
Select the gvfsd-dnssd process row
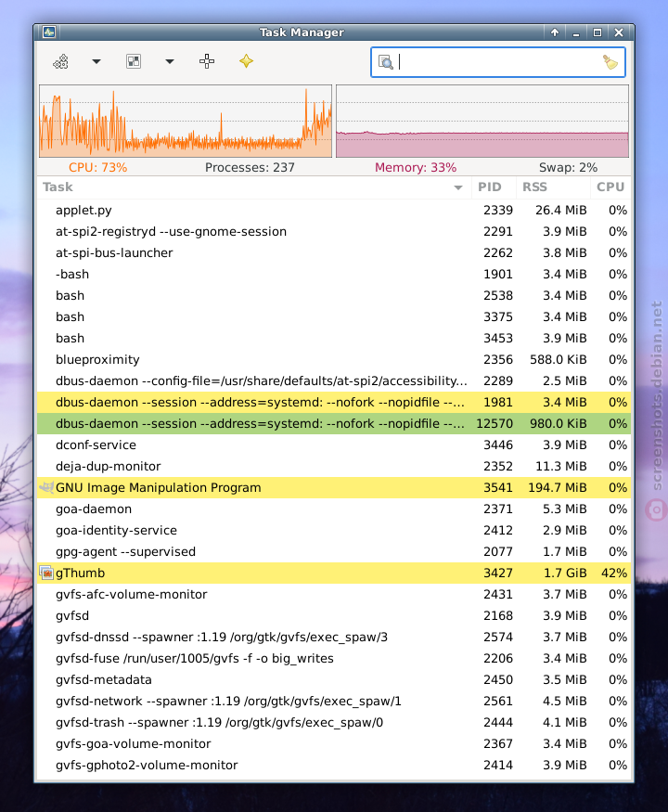pos(334,637)
